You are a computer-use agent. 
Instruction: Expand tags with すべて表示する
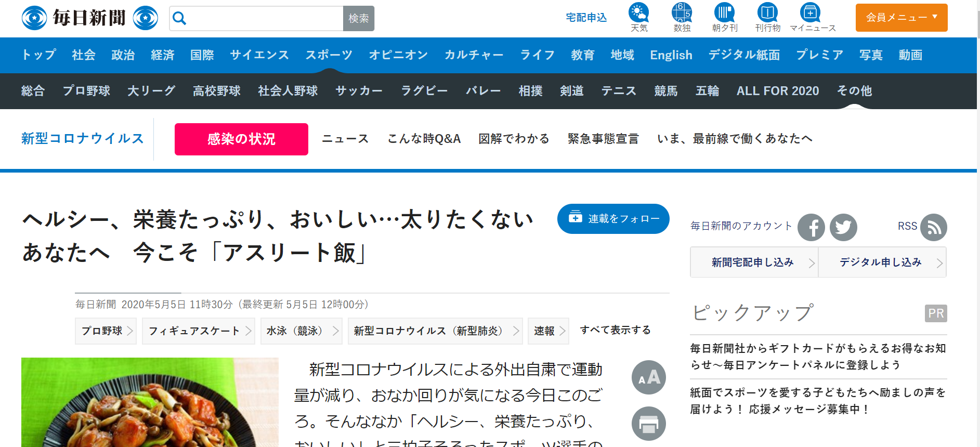click(615, 330)
